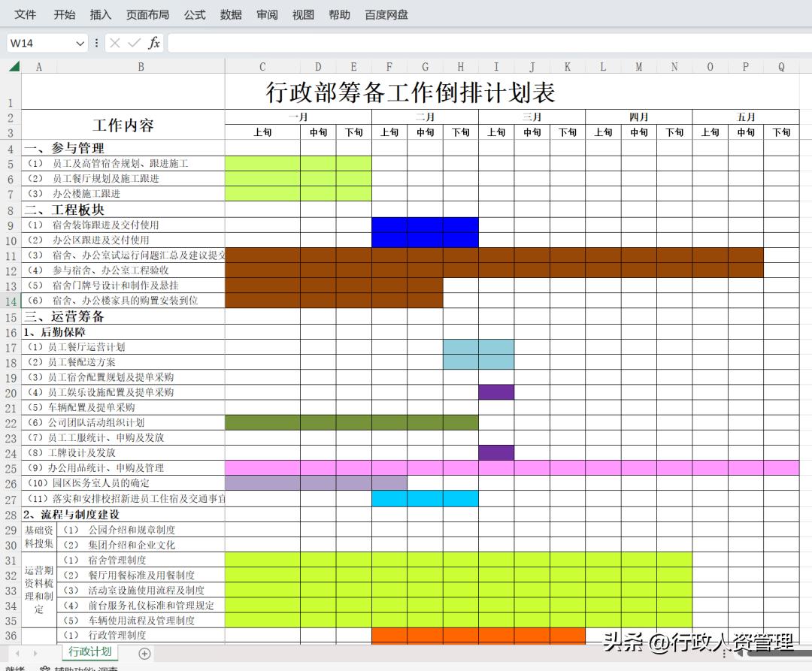Select the 行政计划 sheet tab
Viewport: 812px width, 671px height.
89,652
